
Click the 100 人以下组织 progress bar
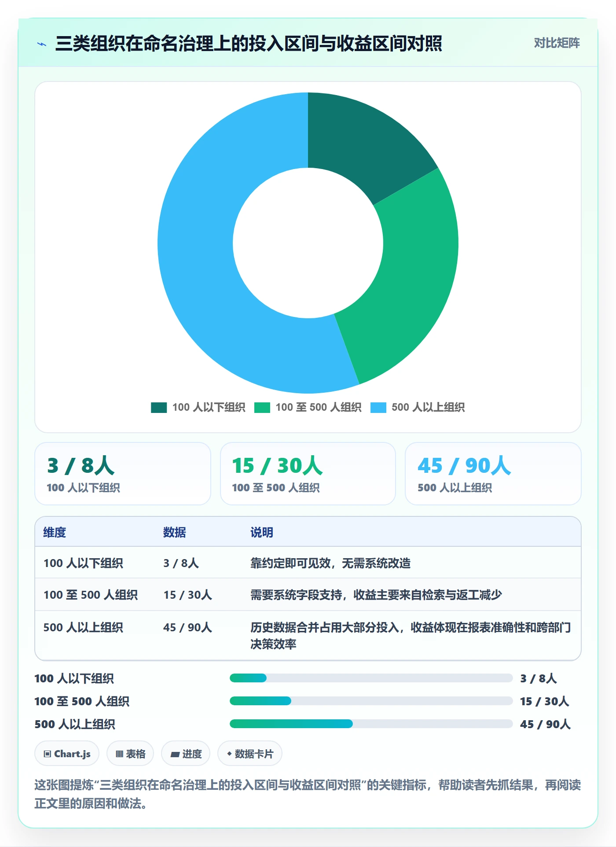click(371, 678)
